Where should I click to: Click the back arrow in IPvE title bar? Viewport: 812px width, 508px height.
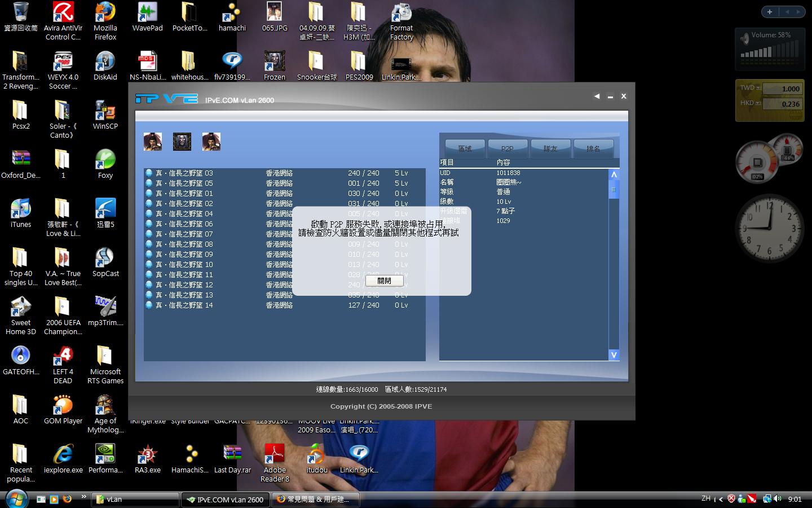pos(597,97)
